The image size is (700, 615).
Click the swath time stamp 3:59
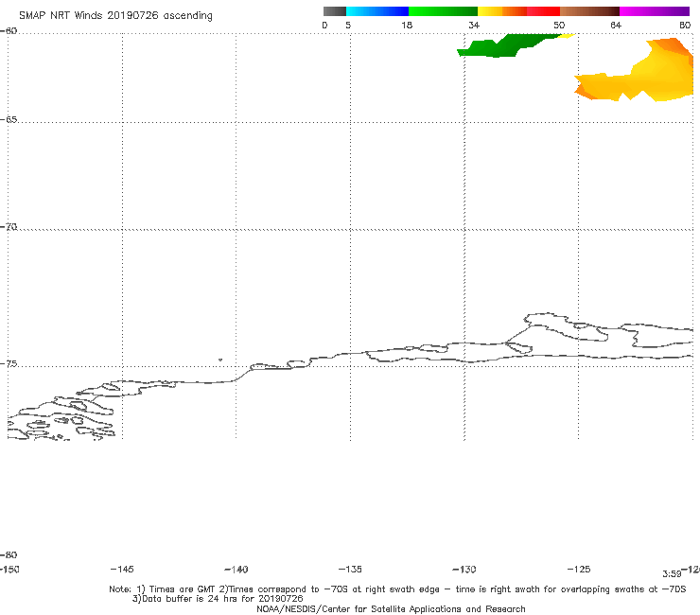pyautogui.click(x=672, y=574)
